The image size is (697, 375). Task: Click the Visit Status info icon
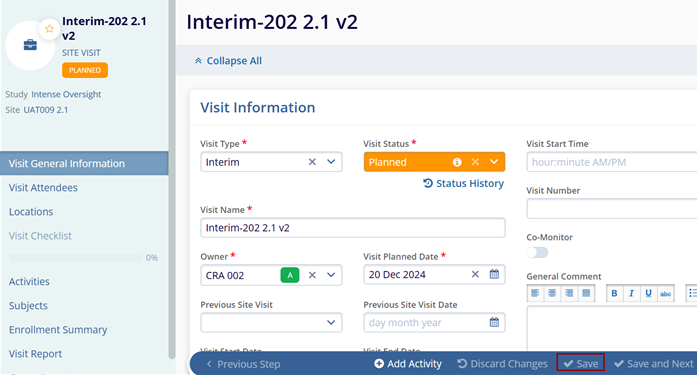click(x=457, y=162)
